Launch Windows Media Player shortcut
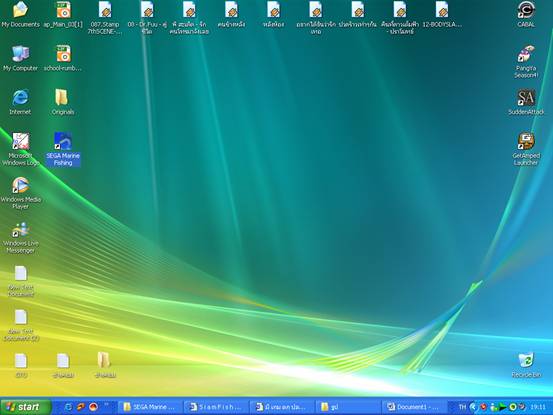This screenshot has width=553, height=415. pyautogui.click(x=20, y=193)
